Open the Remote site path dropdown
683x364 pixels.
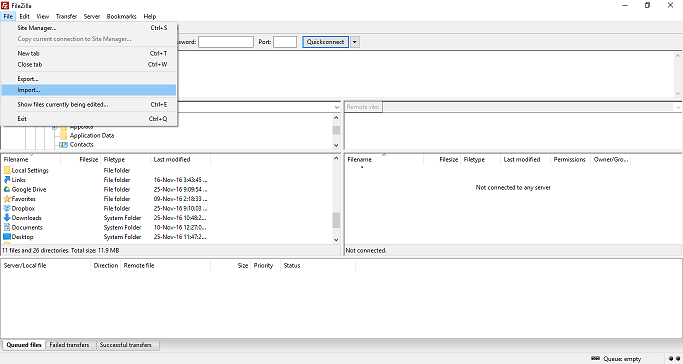(x=678, y=107)
